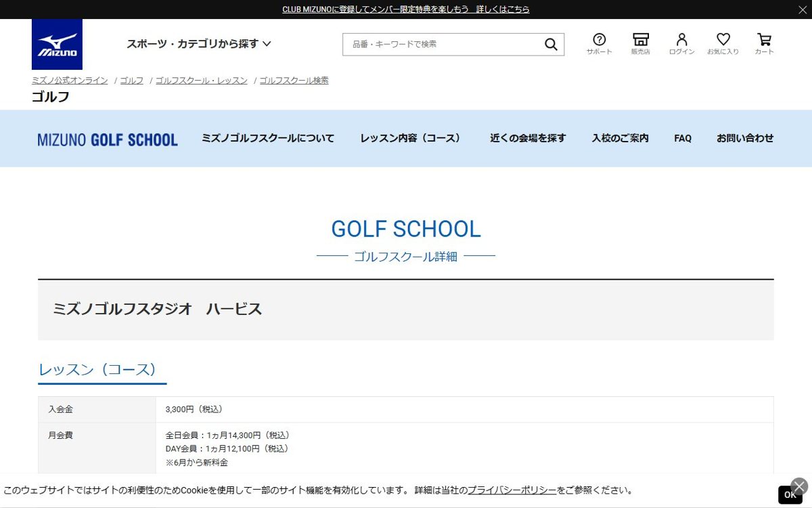This screenshot has width=812, height=508.
Task: Expand スポーツ・カテゴリから探す dropdown
Action: coord(198,44)
